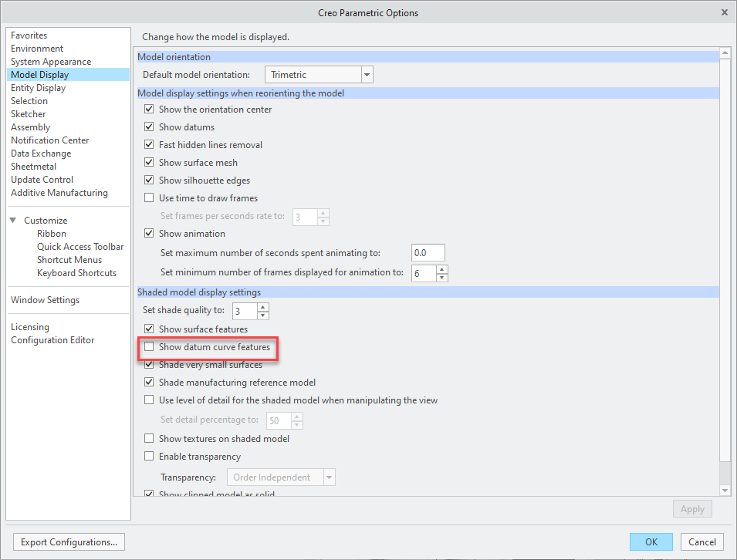Open Notification Center settings
This screenshot has height=560, width=737.
coord(49,140)
